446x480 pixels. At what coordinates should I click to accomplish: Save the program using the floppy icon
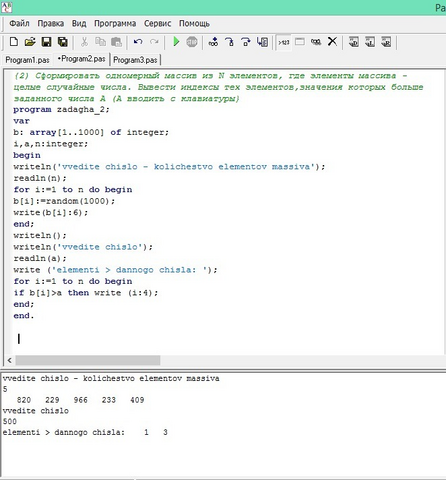coord(46,42)
